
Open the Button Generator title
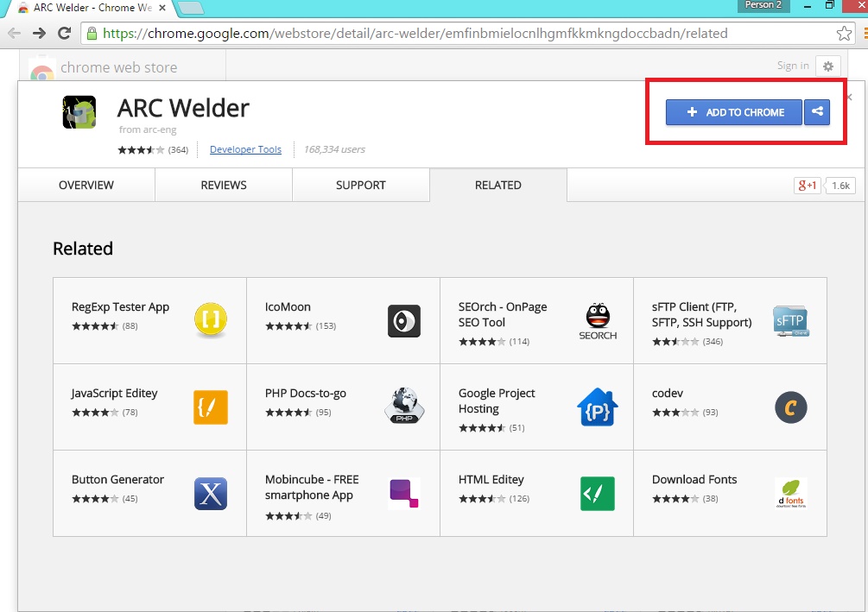[x=117, y=480]
